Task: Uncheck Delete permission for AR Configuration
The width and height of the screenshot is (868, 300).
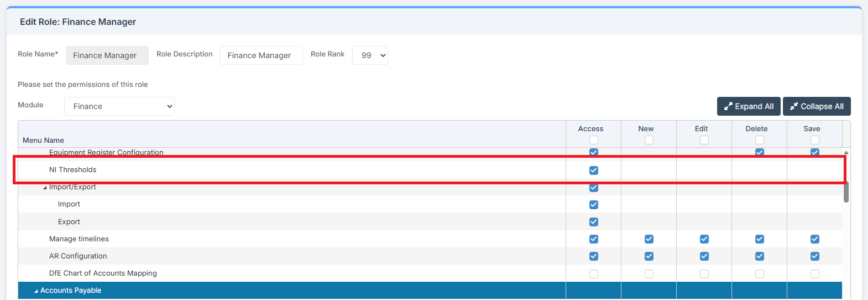Action: (760, 256)
